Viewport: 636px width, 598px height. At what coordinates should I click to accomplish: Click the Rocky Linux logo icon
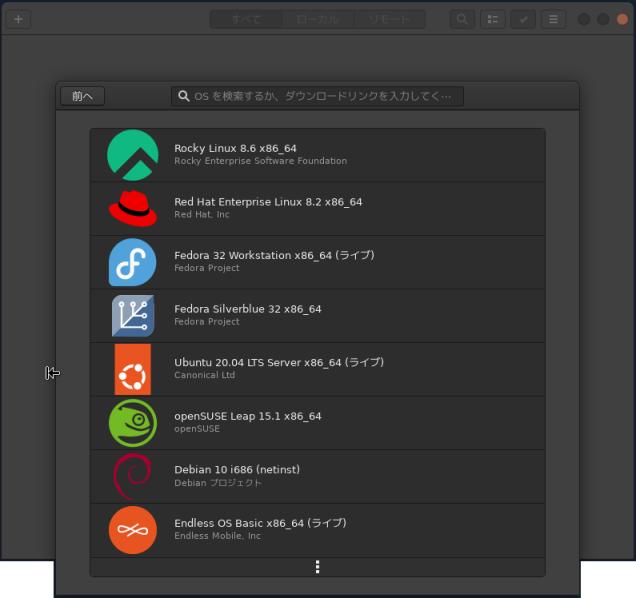[x=133, y=155]
